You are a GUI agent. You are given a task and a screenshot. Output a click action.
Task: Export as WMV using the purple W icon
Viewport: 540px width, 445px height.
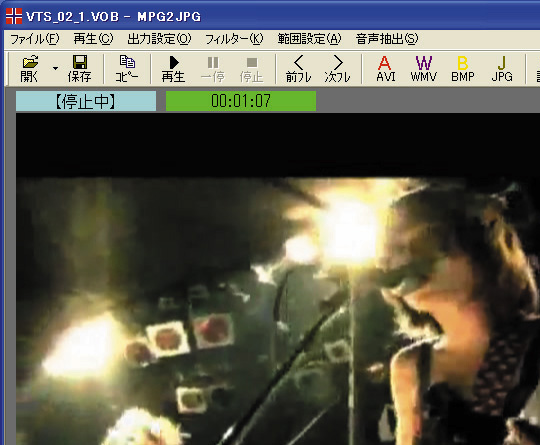(424, 69)
